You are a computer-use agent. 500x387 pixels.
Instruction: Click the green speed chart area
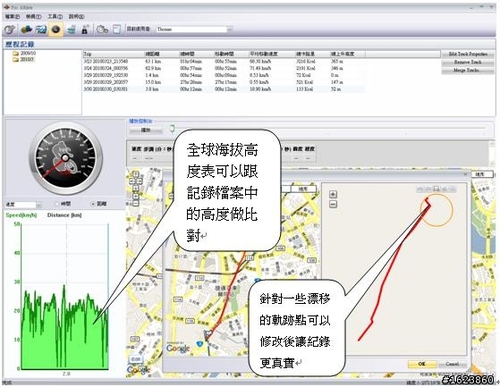click(x=65, y=297)
